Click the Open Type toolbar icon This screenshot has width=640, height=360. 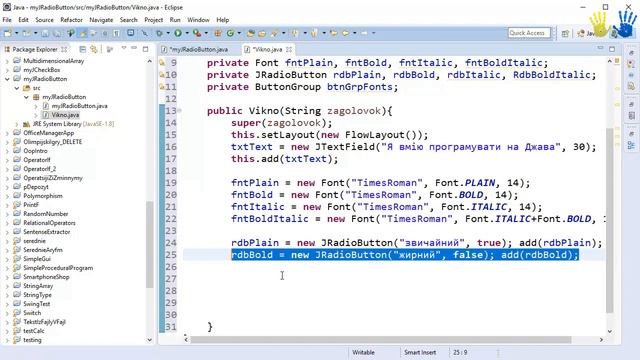point(250,33)
